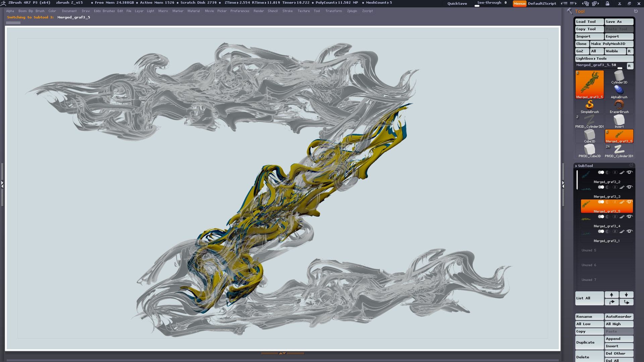
Task: Choose the SimpleBrush tool
Action: tap(589, 106)
